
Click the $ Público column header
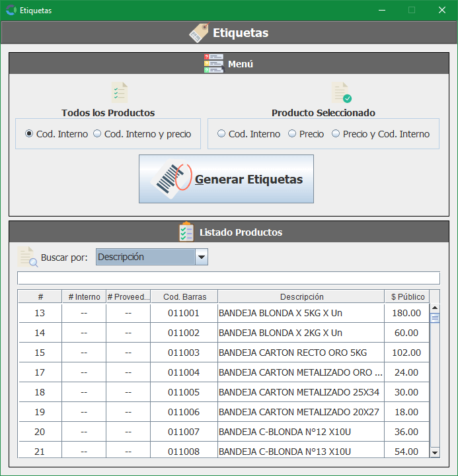(x=407, y=297)
